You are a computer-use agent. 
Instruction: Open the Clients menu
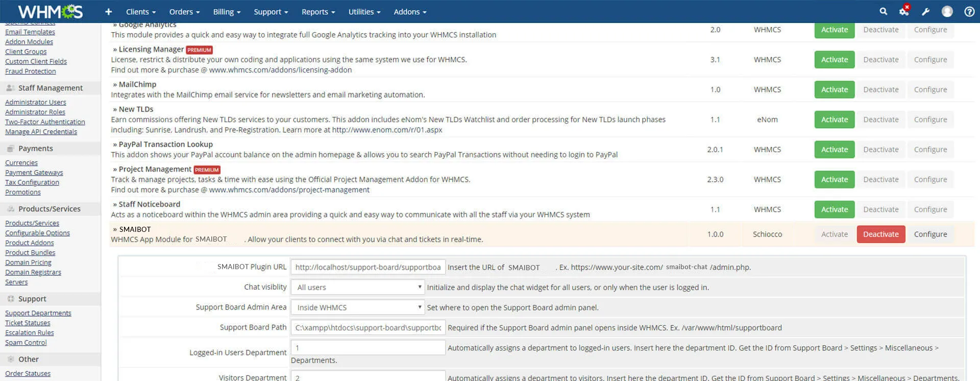coord(141,12)
